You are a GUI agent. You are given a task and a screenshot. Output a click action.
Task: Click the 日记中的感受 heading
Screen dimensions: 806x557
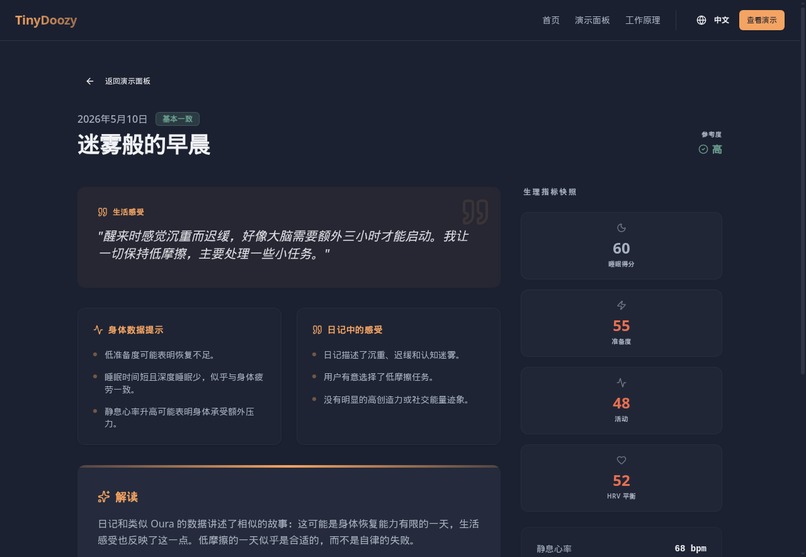355,330
